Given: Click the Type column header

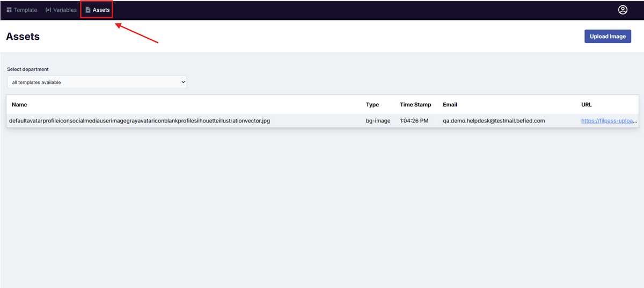Looking at the screenshot, I should [x=372, y=105].
